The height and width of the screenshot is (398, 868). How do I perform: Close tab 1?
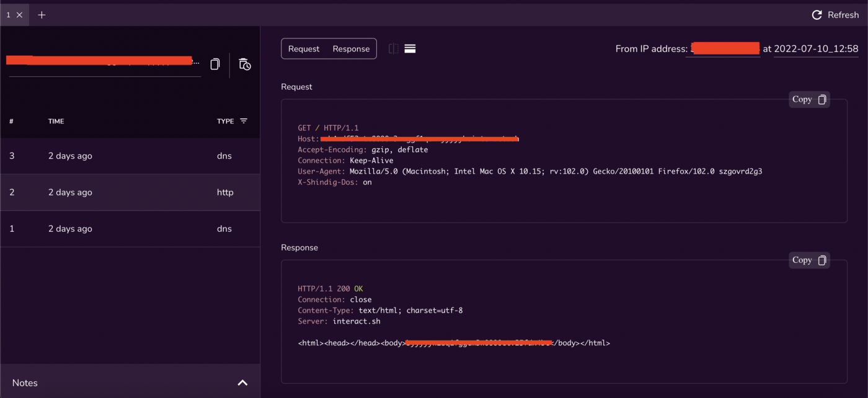[19, 15]
